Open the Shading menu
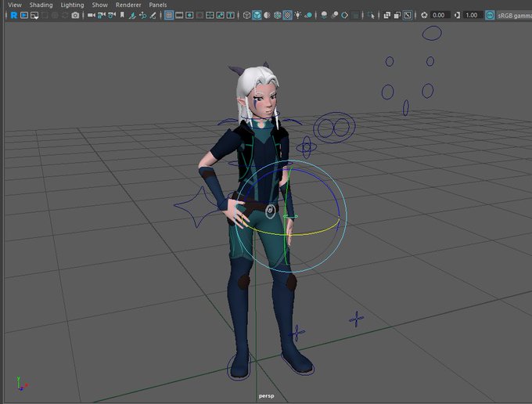This screenshot has width=532, height=404. click(x=41, y=5)
